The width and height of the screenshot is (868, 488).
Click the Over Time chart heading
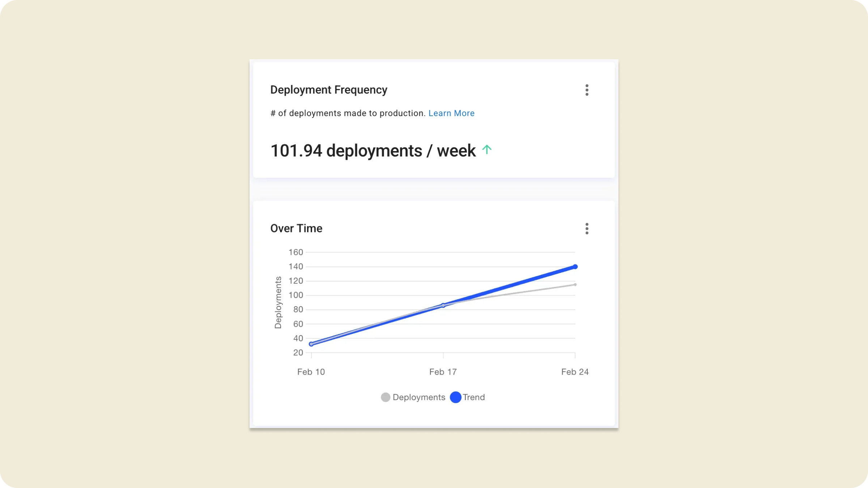click(x=296, y=228)
